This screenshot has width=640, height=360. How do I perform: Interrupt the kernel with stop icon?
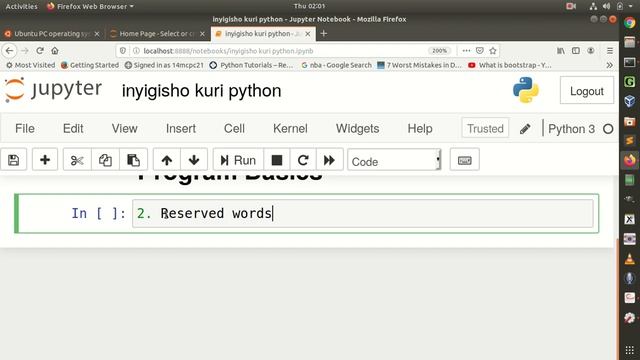[276, 160]
